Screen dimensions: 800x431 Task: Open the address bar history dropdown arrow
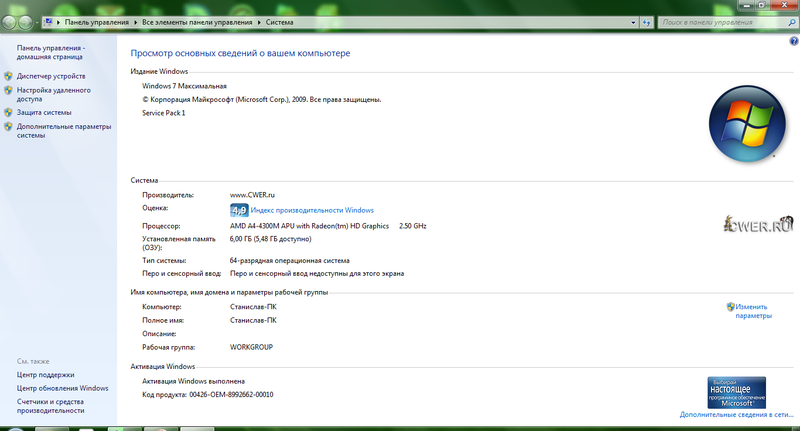pyautogui.click(x=632, y=21)
